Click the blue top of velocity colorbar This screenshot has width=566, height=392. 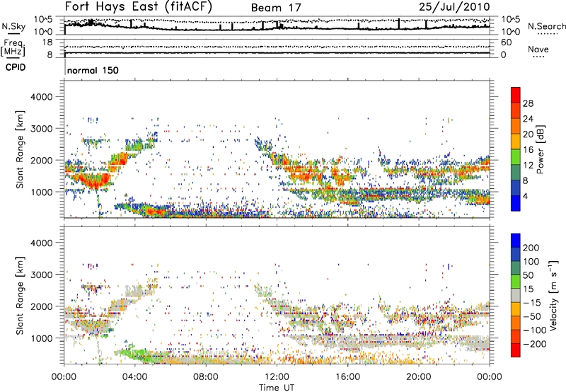coord(516,241)
